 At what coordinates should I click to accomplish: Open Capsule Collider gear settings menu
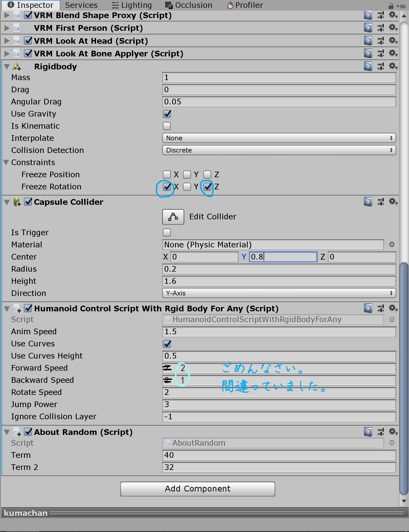click(393, 202)
